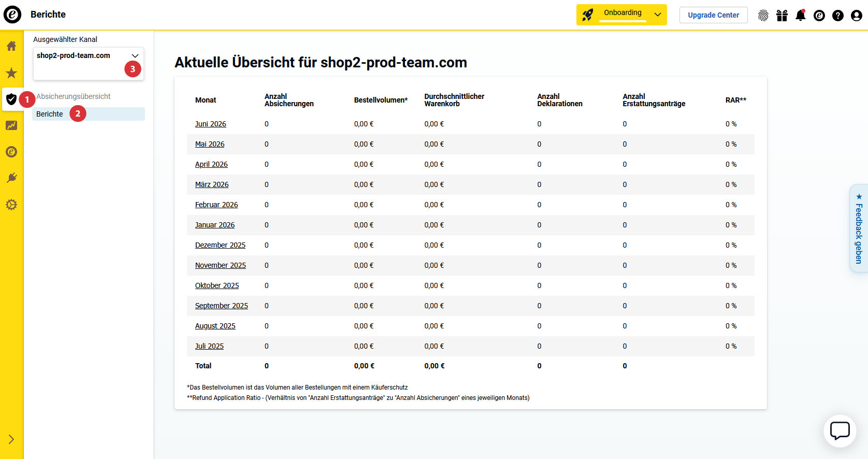Viewport: 868px width, 459px height.
Task: Open the circled e sidebar icon
Action: click(x=11, y=152)
